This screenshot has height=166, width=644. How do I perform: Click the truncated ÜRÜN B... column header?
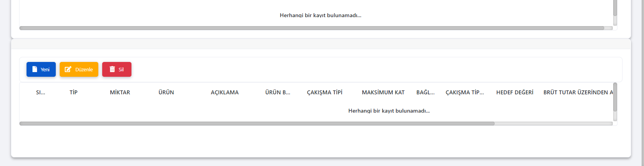(x=278, y=92)
